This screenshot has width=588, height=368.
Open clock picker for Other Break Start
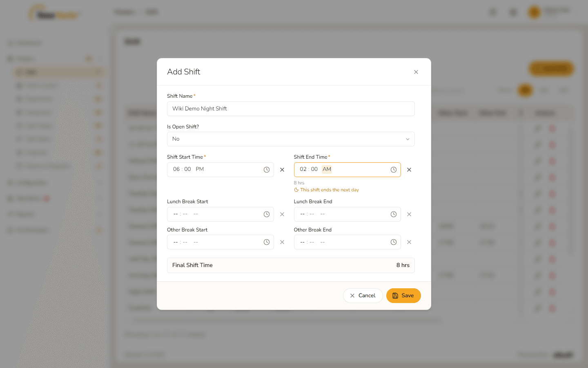[267, 242]
